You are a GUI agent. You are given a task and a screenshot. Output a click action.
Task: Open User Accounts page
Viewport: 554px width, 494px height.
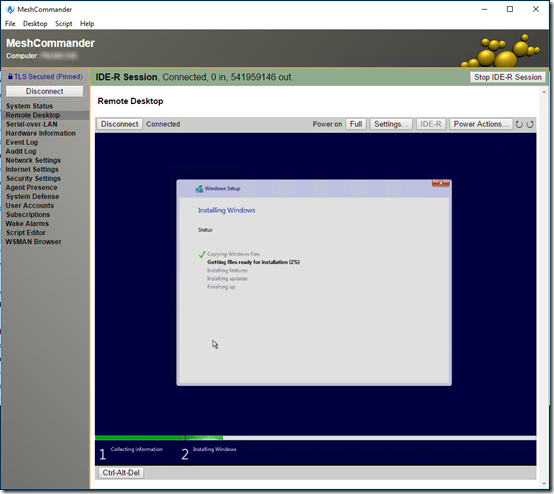[x=30, y=206]
